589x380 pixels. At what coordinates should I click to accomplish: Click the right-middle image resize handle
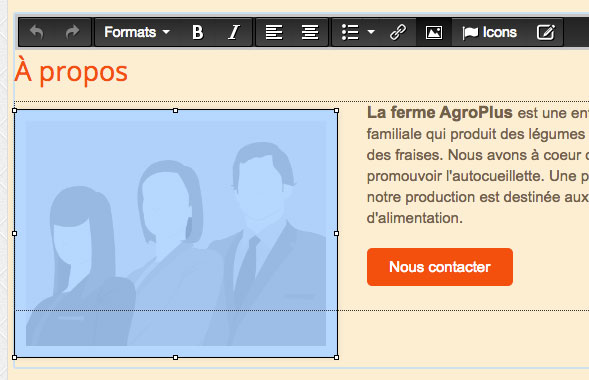[x=337, y=234]
